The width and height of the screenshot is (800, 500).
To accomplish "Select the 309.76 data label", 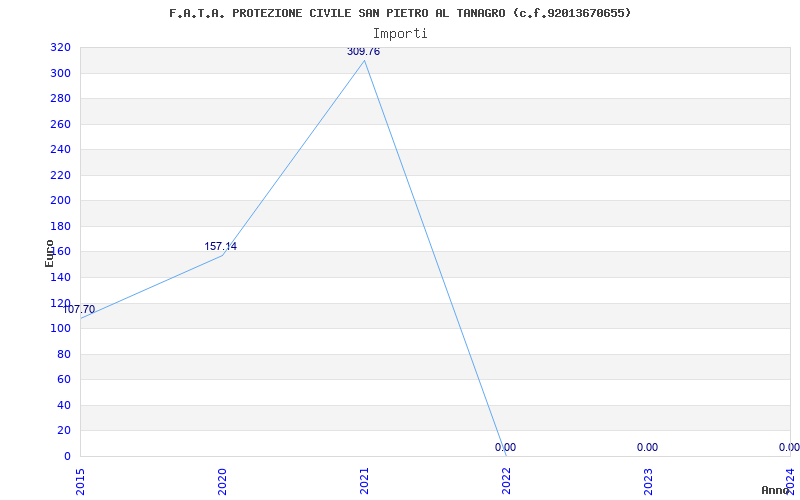I will click(x=363, y=52).
